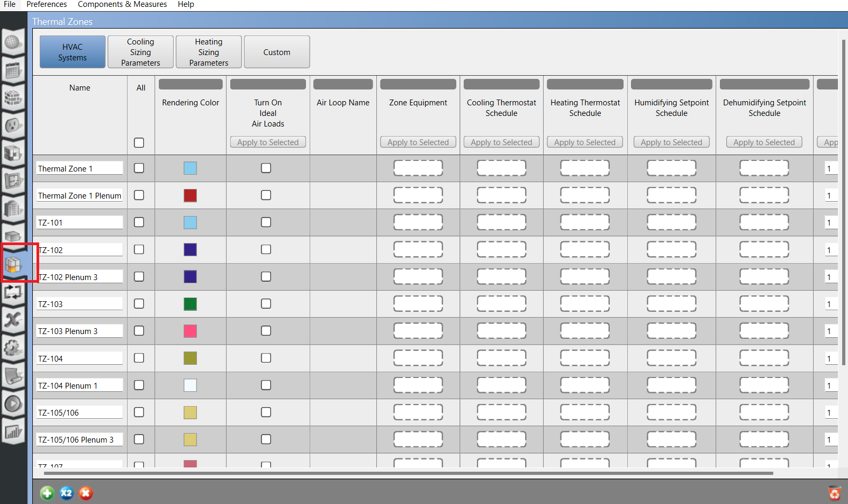Viewport: 848px width, 504px height.
Task: Select the Thermal Zone 1 row checkbox
Action: tap(139, 168)
